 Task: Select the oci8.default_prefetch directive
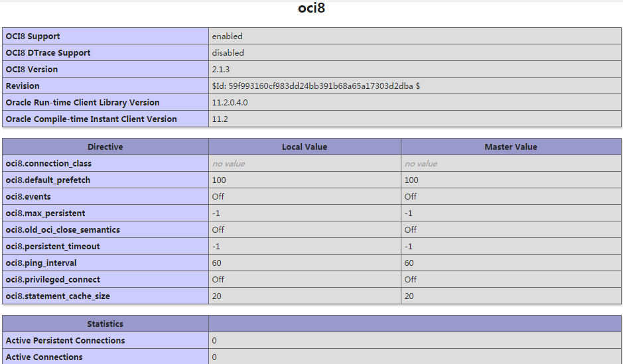tap(48, 180)
